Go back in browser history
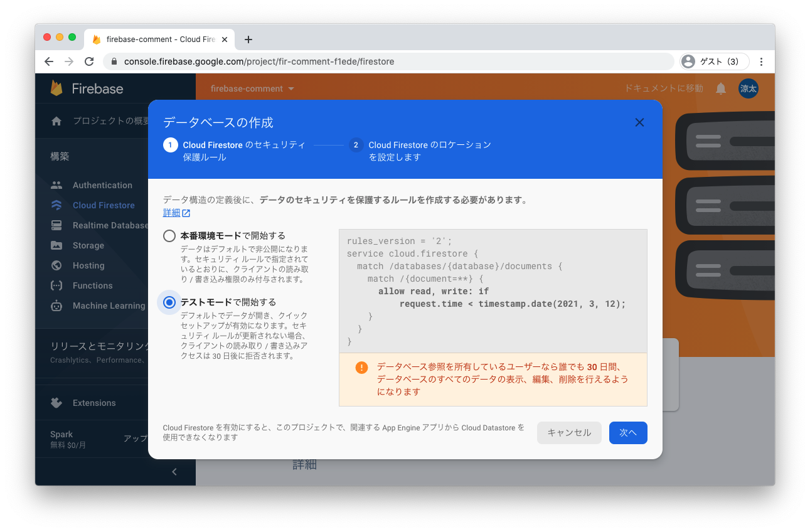 (x=49, y=61)
